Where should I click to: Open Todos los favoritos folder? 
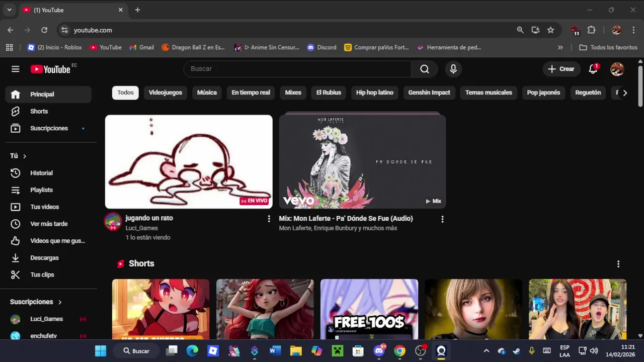click(608, 47)
